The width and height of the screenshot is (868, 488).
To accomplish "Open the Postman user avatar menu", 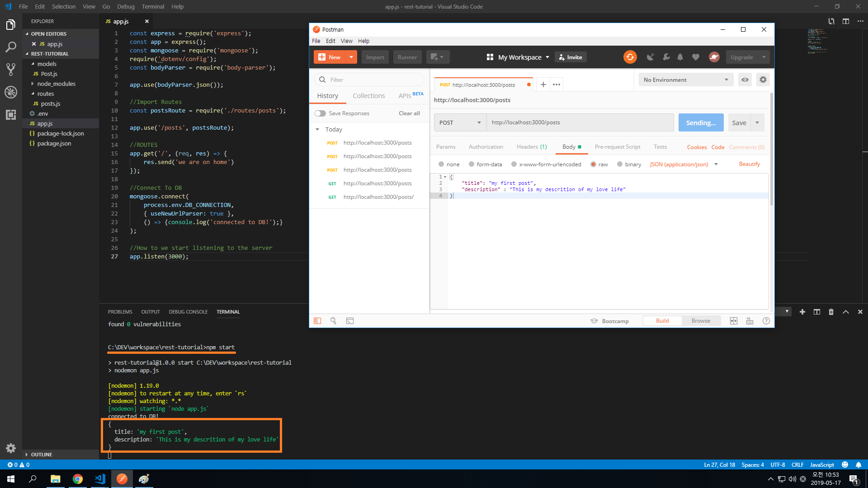I will [x=714, y=57].
